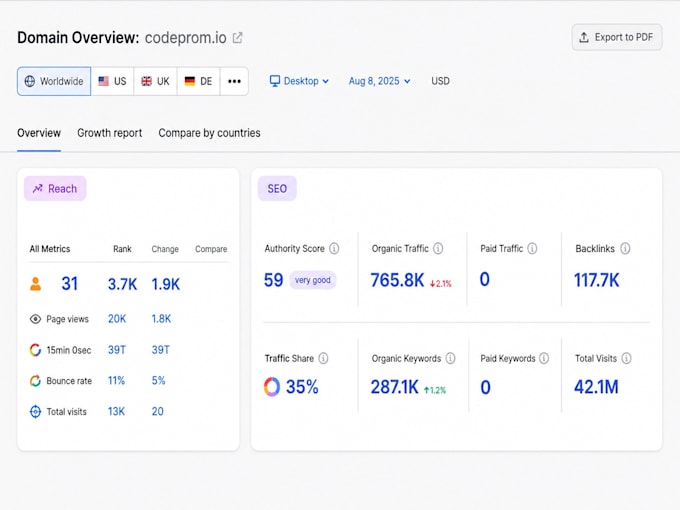Click the Rank column header
Image resolution: width=680 pixels, height=510 pixels.
(x=122, y=249)
